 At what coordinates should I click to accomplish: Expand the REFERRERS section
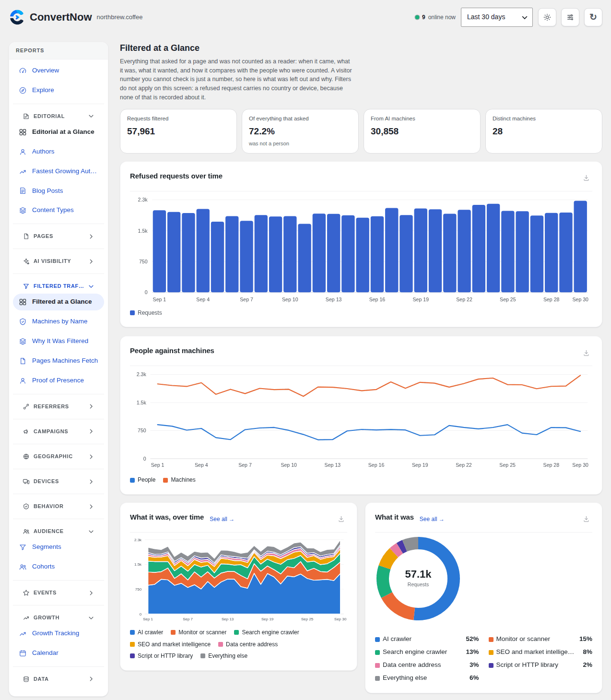click(x=59, y=406)
